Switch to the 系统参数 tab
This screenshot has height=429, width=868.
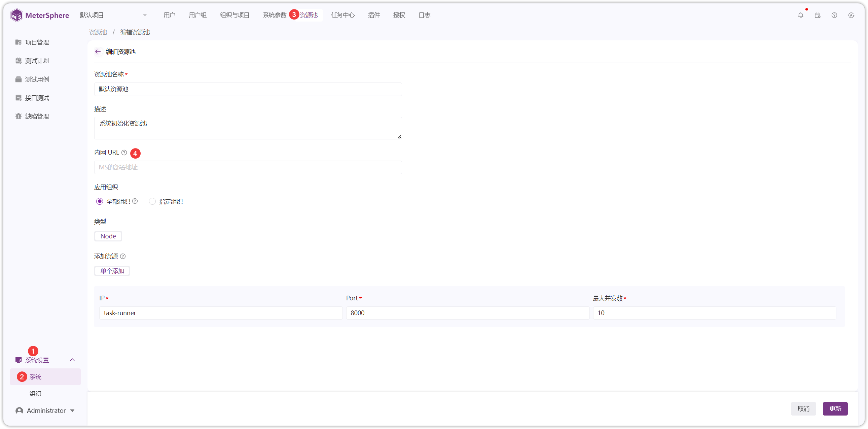[275, 15]
